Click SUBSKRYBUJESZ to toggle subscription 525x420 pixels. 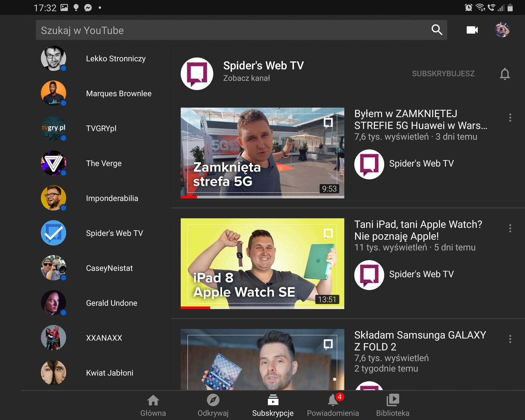(443, 74)
